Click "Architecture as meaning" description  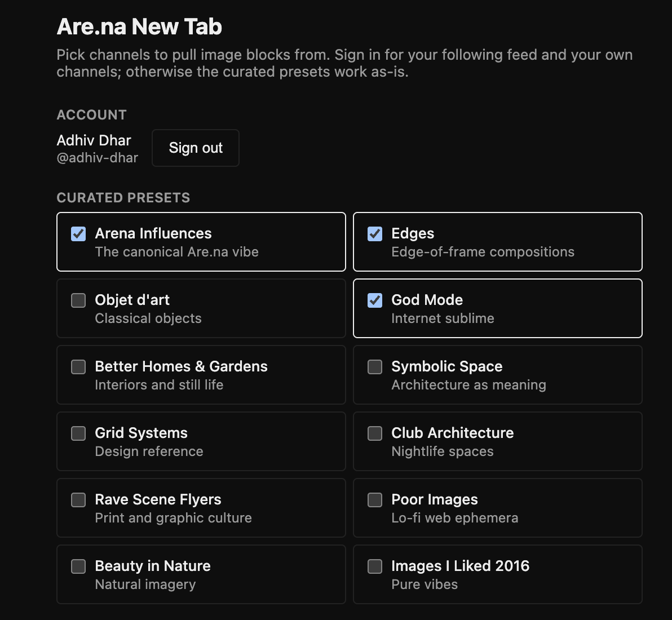tap(468, 385)
